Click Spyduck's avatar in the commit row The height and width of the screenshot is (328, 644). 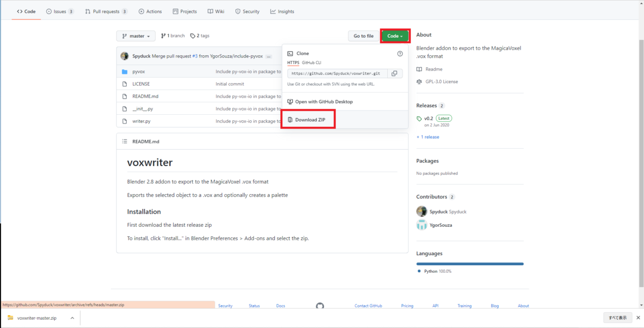(125, 56)
